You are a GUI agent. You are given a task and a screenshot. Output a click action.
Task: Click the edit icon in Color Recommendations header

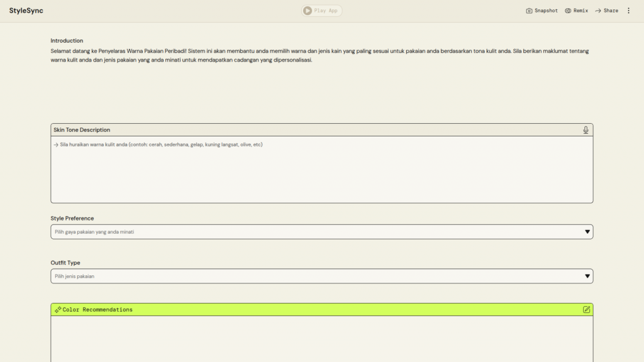coord(586,310)
